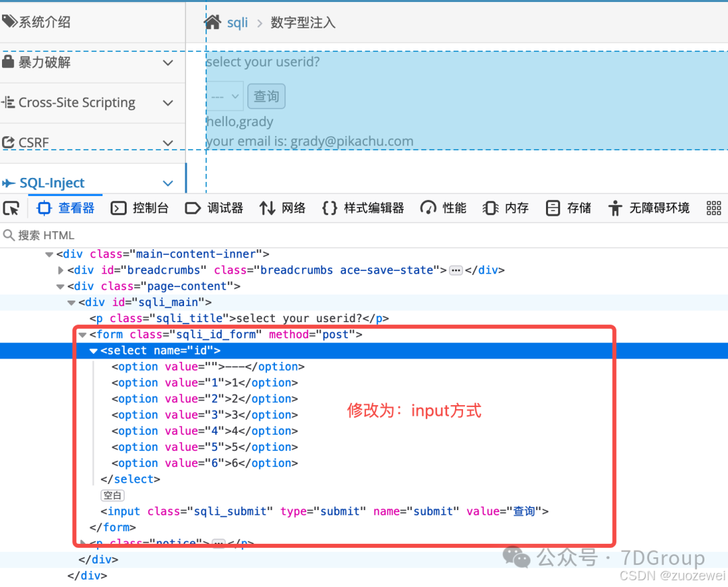Select the sqli_title paragraph node
The image size is (728, 587).
(x=239, y=318)
